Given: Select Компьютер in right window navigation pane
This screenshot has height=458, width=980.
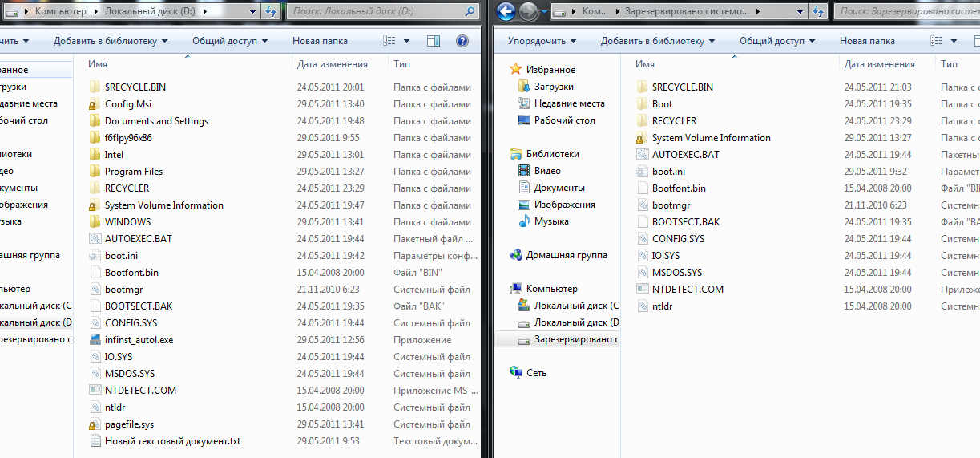Looking at the screenshot, I should point(552,289).
